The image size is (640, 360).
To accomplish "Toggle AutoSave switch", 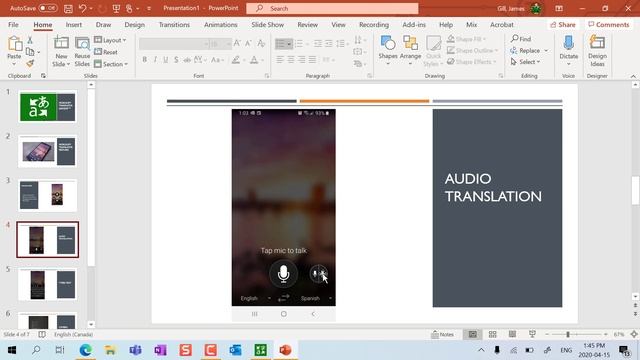I will point(48,8).
